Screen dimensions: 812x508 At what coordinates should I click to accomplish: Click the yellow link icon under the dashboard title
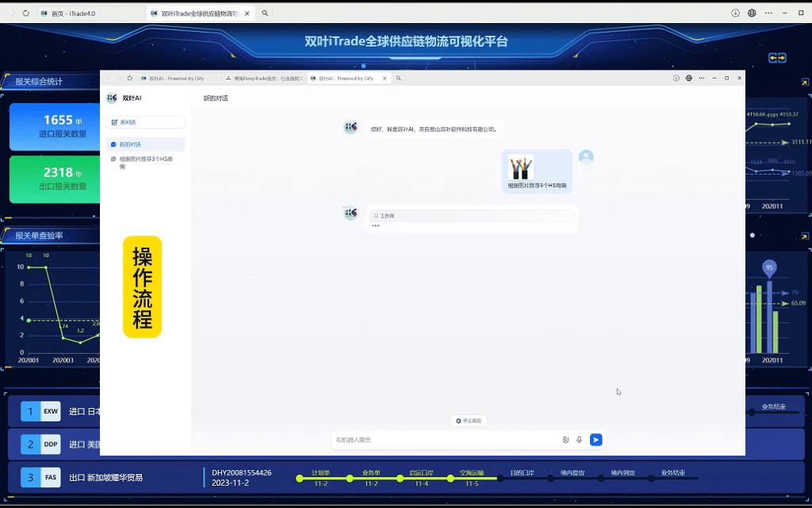(x=777, y=57)
